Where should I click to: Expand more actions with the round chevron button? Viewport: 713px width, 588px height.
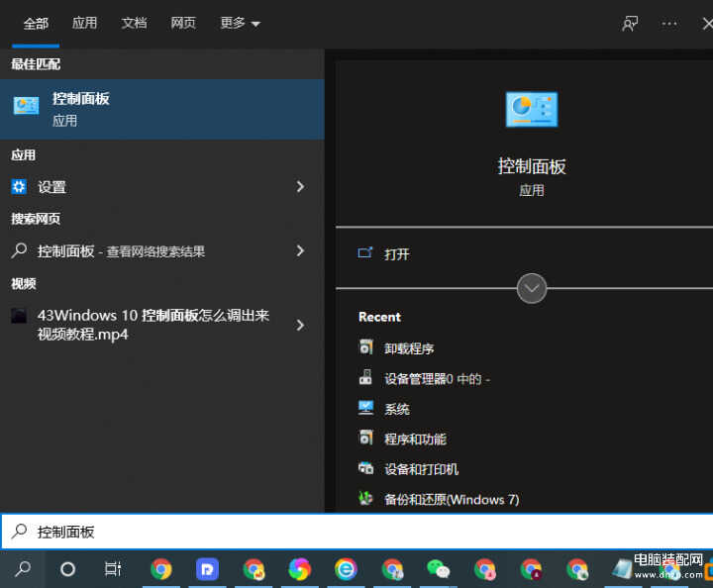532,288
